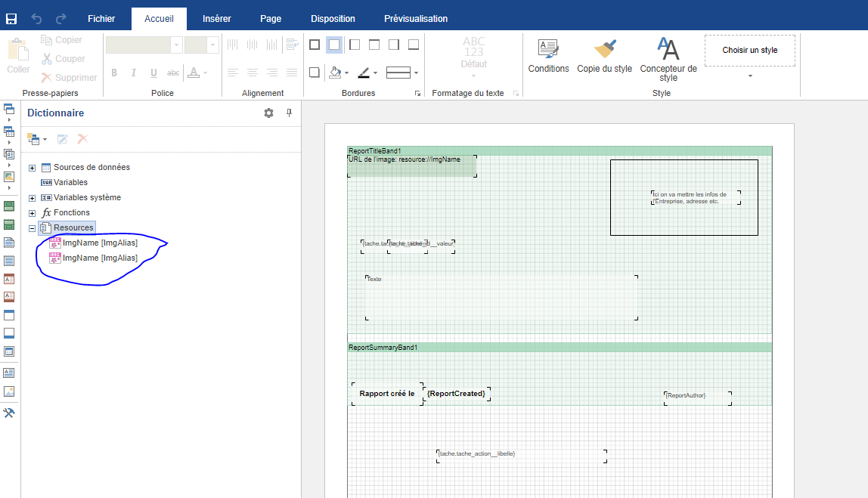The height and width of the screenshot is (498, 868).
Task: Center text horizontally
Action: [253, 73]
